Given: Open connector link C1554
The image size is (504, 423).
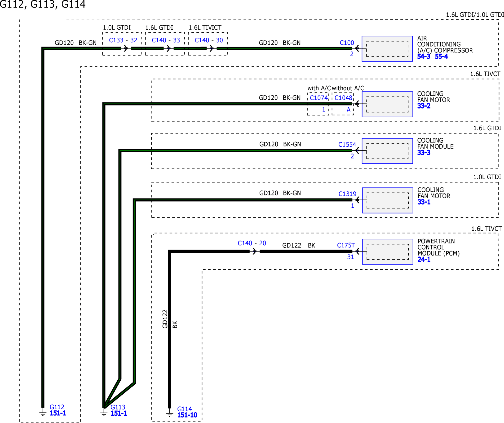Looking at the screenshot, I should tap(347, 145).
